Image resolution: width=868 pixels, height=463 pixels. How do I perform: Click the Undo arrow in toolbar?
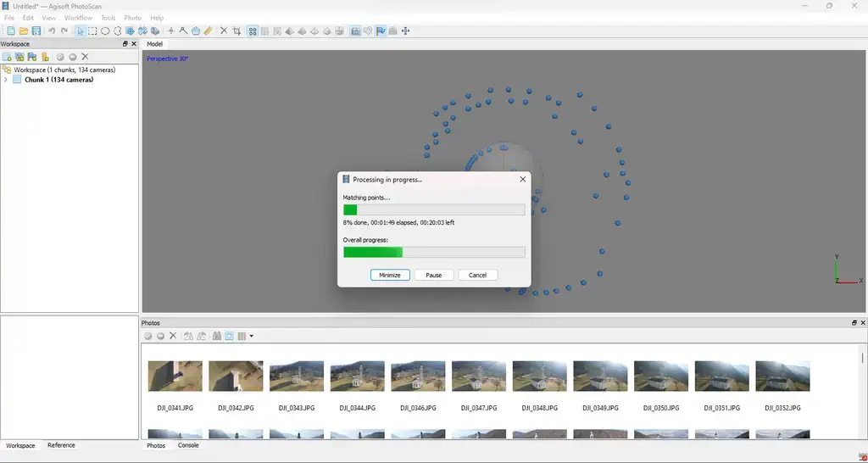(52, 31)
